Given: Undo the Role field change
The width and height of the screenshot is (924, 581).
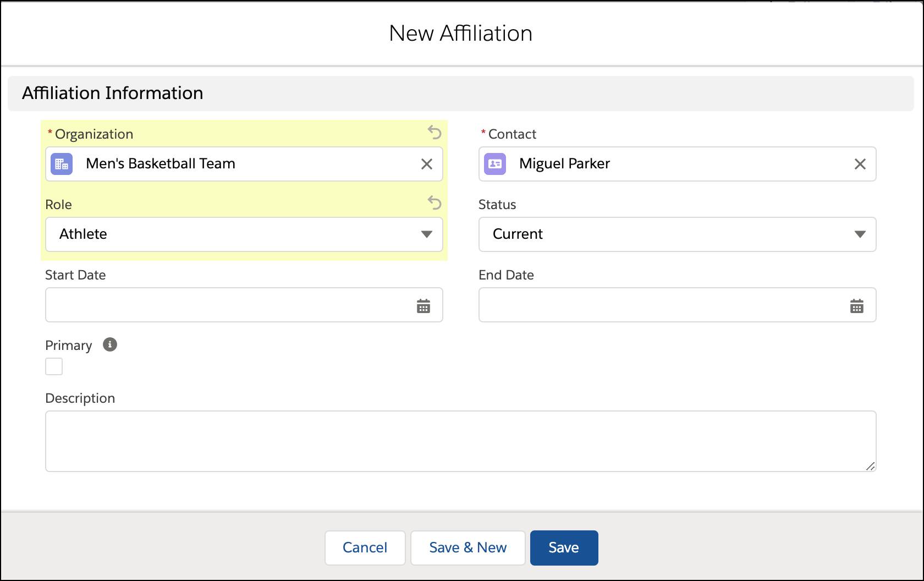Looking at the screenshot, I should (x=435, y=203).
